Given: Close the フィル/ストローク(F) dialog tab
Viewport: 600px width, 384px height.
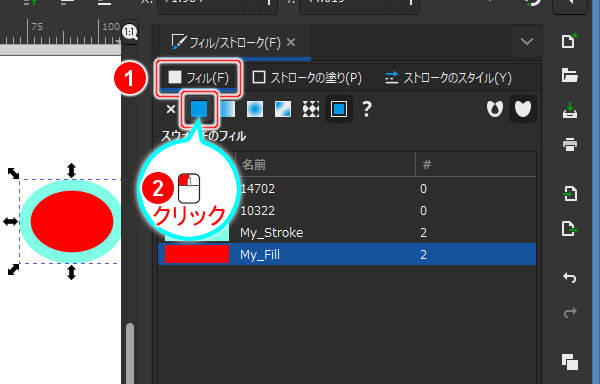Looking at the screenshot, I should 291,42.
